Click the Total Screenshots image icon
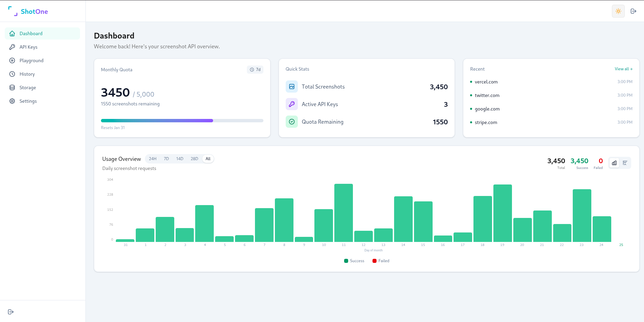The width and height of the screenshot is (644, 322). click(x=291, y=86)
